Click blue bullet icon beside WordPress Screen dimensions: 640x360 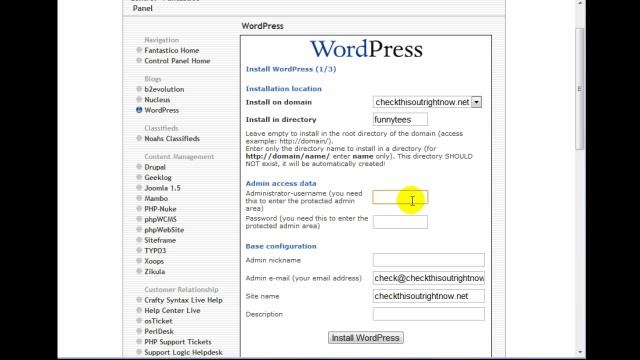(139, 110)
